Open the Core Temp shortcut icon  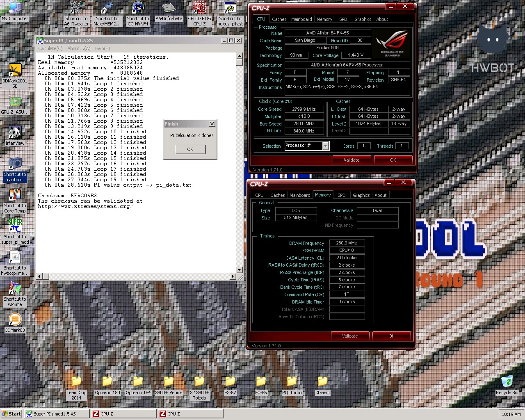[15, 201]
